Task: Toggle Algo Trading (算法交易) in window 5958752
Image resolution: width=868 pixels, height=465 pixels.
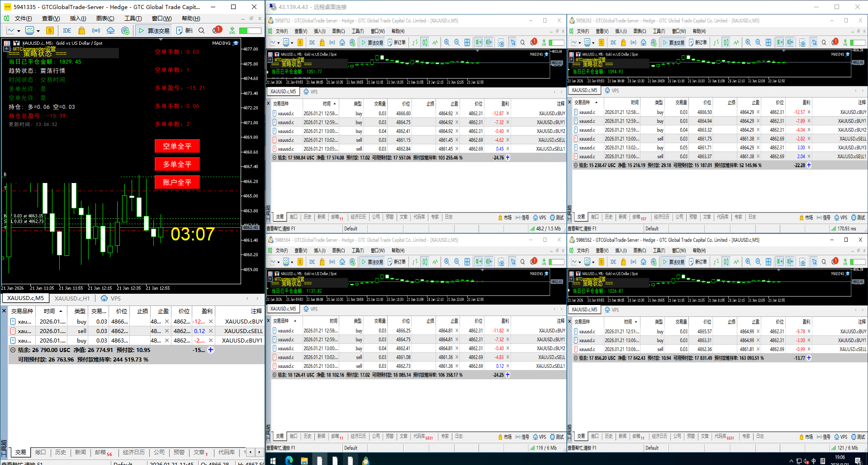Action: [372, 42]
